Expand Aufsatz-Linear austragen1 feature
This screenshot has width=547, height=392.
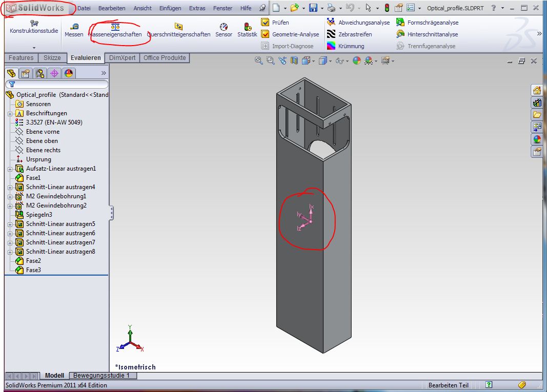click(x=10, y=169)
